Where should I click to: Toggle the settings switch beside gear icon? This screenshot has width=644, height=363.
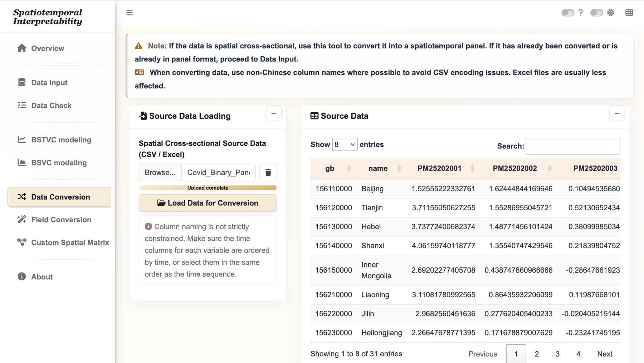click(596, 13)
